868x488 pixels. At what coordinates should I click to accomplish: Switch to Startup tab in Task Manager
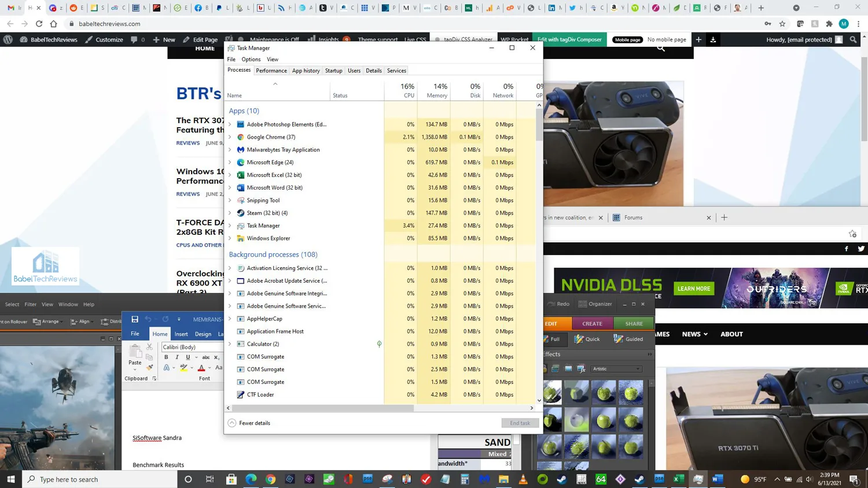point(334,71)
